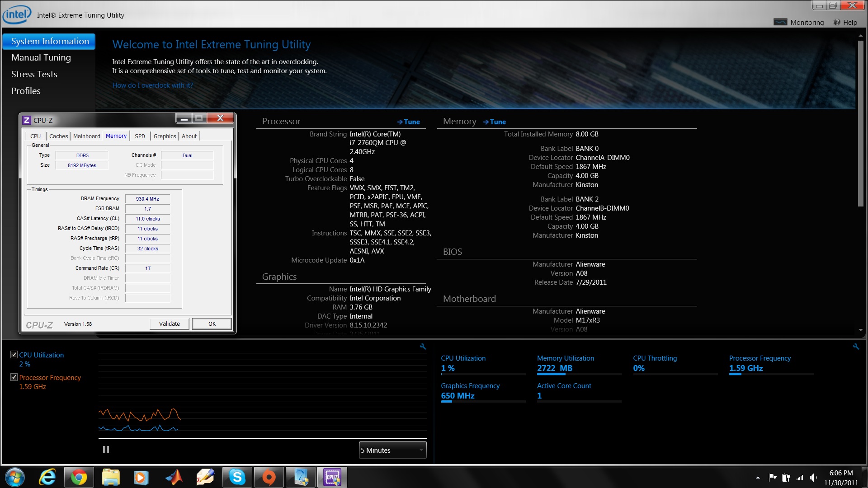Open the 5 Minutes time range dropdown
The height and width of the screenshot is (488, 868).
tap(392, 450)
